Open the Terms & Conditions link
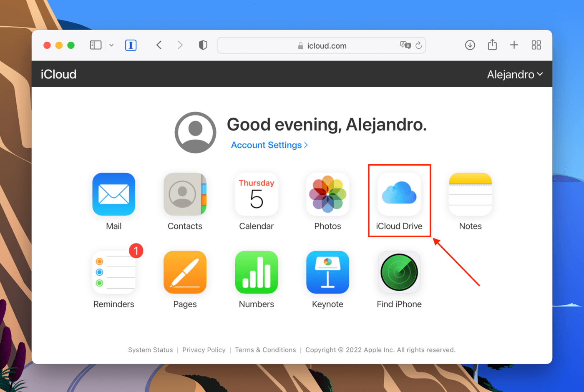Viewport: 584px width, 392px height. (265, 350)
